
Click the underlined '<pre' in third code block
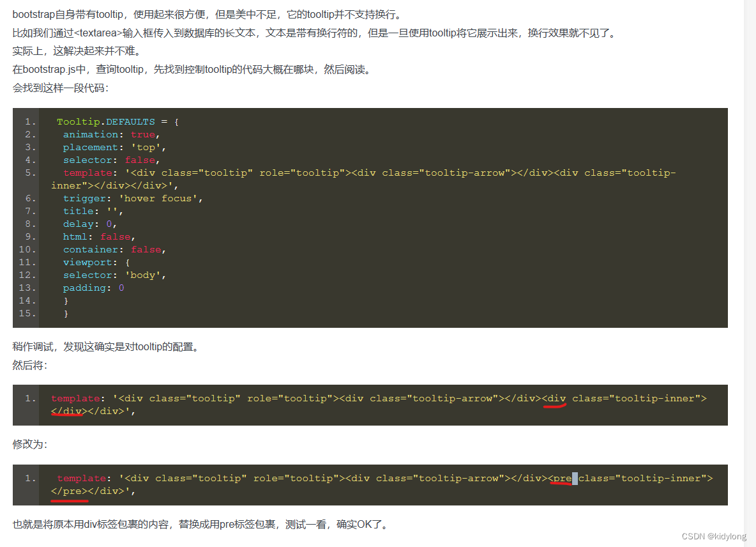pyautogui.click(x=560, y=479)
